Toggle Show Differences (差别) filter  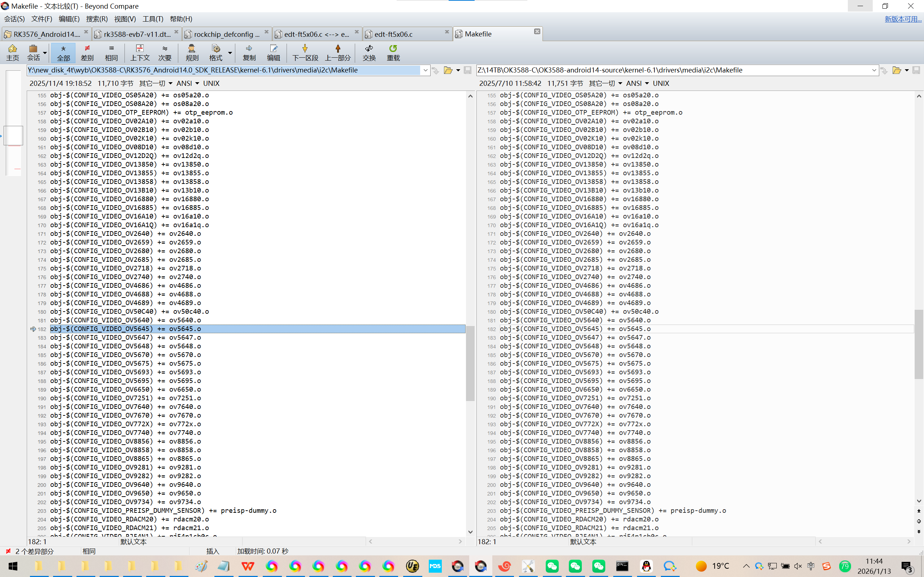click(87, 52)
